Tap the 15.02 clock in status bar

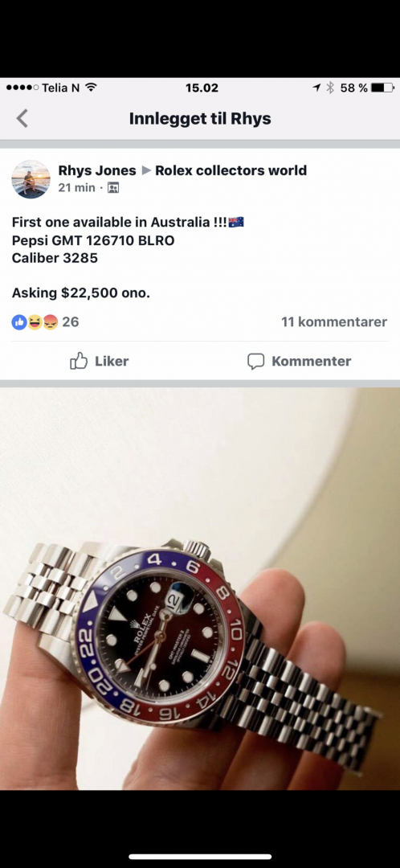(x=202, y=88)
